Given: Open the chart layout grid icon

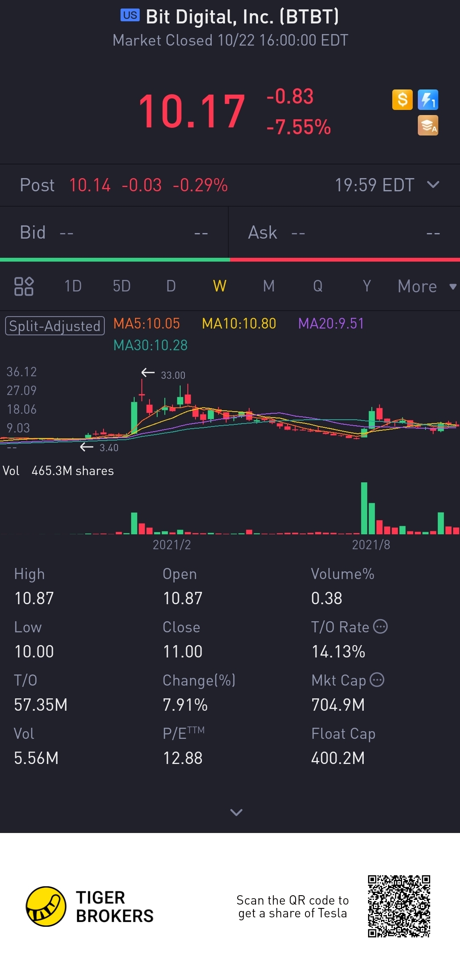Looking at the screenshot, I should [x=24, y=286].
